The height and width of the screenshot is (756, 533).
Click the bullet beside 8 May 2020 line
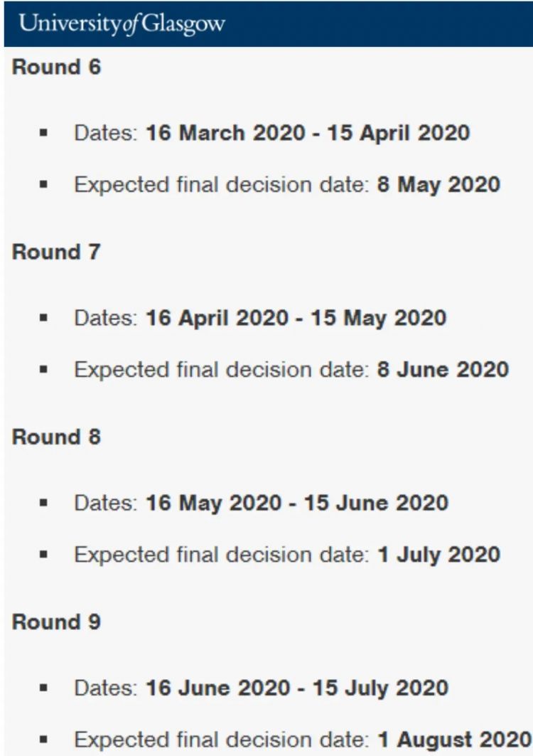tap(44, 184)
